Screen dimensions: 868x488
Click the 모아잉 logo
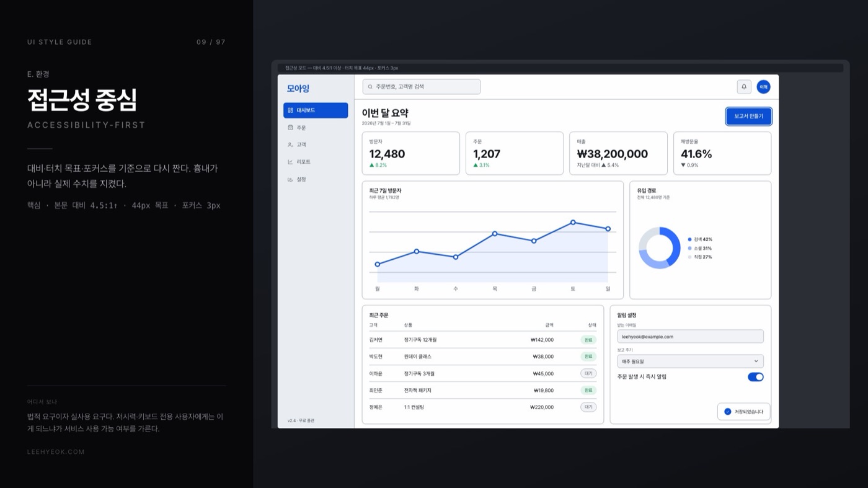298,89
